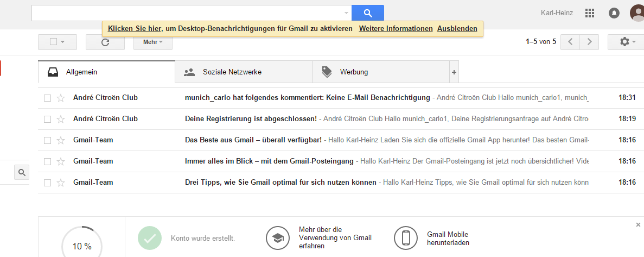Select the Deine Registrierung mail checkbox
The image size is (644, 257).
[48, 119]
